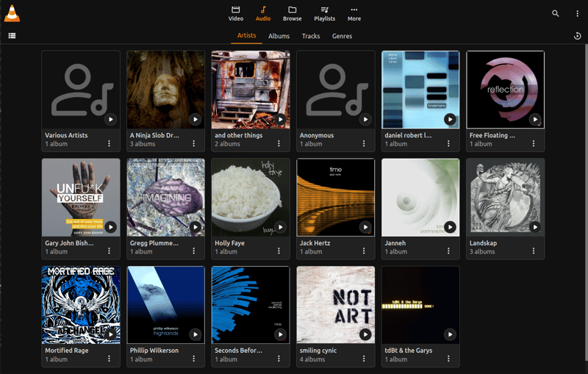
Task: Open options menu for Various Artists
Action: [109, 143]
